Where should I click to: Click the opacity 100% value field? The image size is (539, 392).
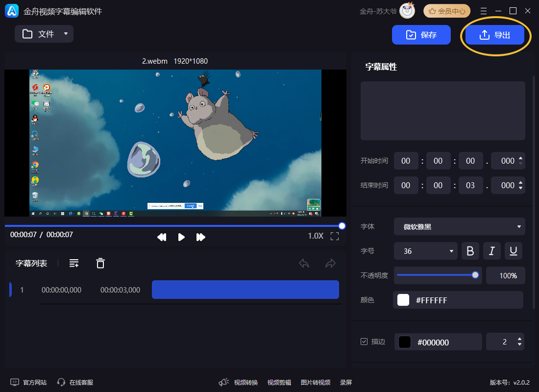click(x=506, y=275)
